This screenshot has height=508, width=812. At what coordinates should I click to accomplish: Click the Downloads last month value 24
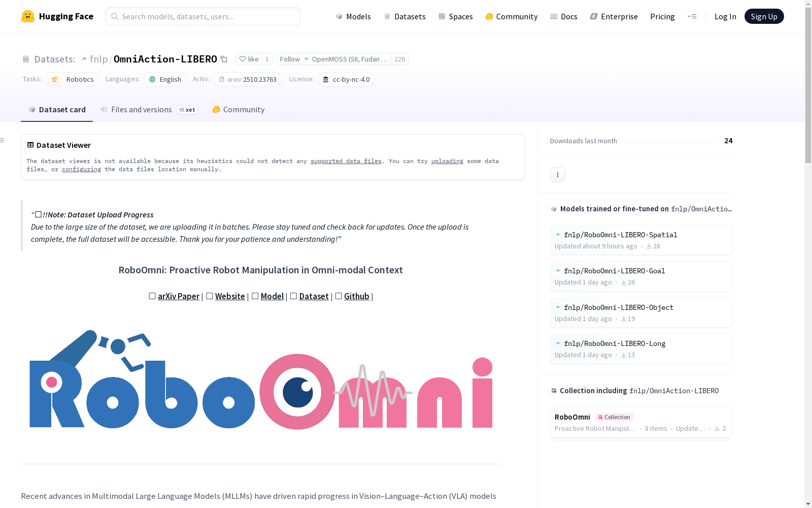click(x=728, y=141)
